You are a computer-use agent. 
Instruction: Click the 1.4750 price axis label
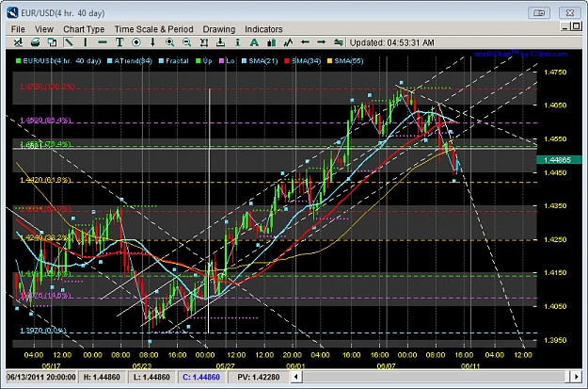pos(555,73)
